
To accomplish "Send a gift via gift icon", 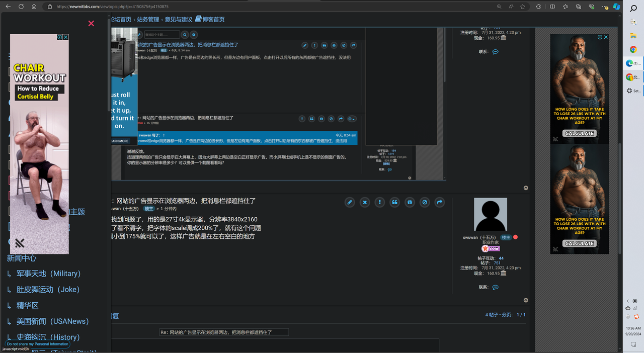I will coord(410,202).
